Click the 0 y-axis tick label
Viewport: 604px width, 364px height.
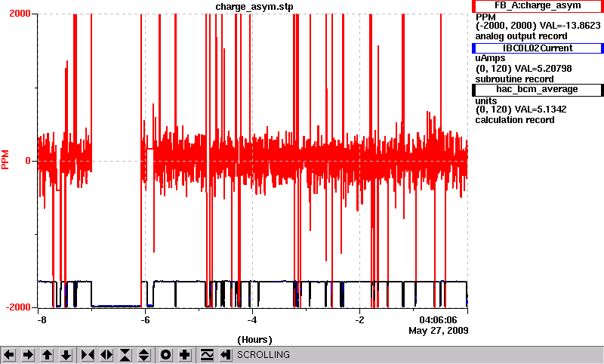point(28,161)
